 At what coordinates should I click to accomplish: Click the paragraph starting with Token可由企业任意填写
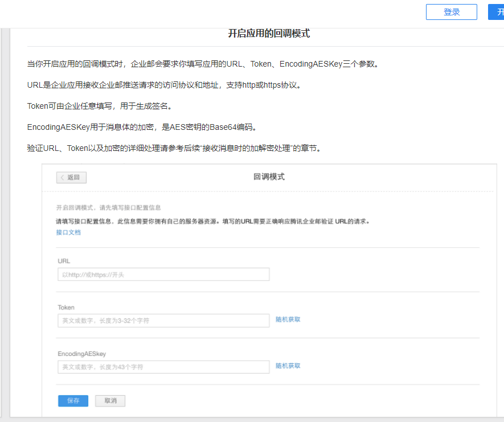click(99, 106)
